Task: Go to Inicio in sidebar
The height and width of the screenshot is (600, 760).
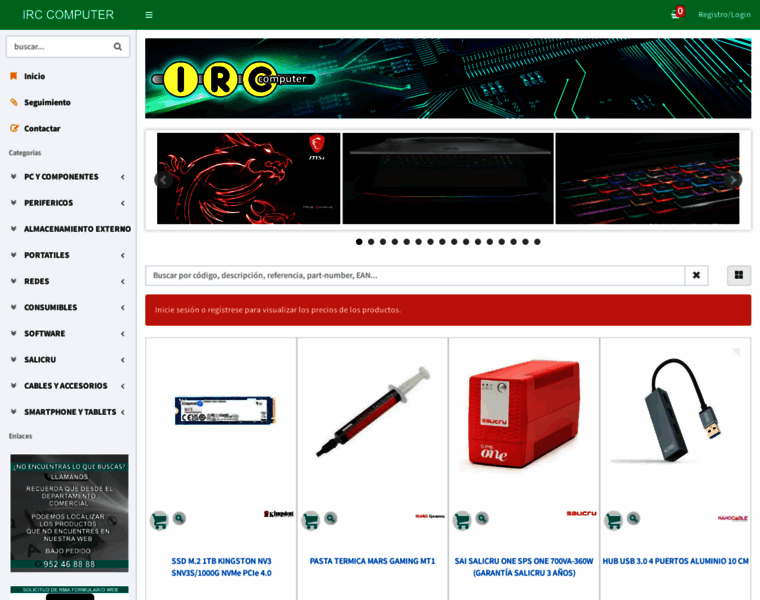Action: coord(34,76)
